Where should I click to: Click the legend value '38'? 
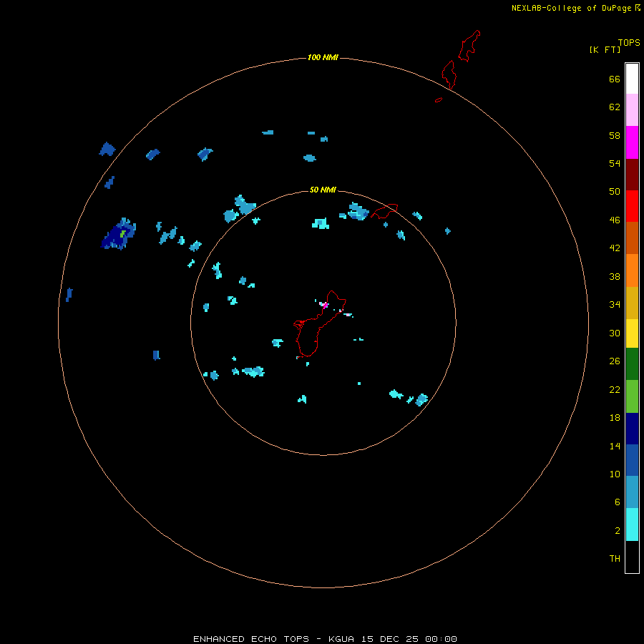coord(615,276)
